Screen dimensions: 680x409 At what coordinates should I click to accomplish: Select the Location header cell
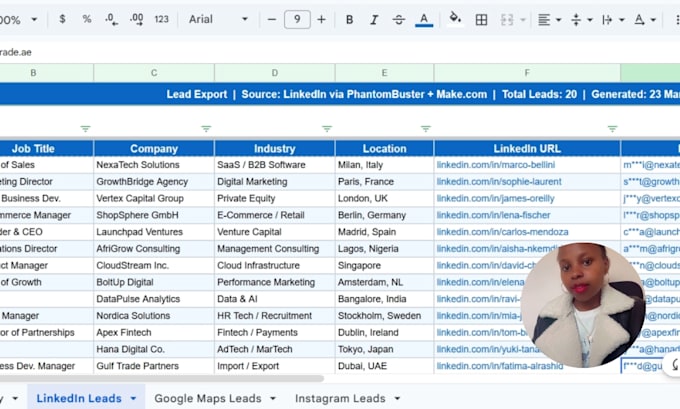384,149
